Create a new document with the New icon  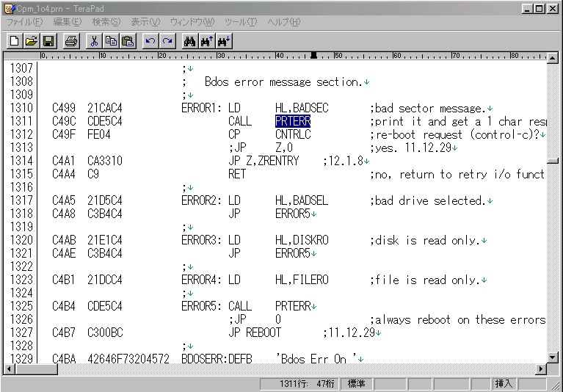click(15, 41)
